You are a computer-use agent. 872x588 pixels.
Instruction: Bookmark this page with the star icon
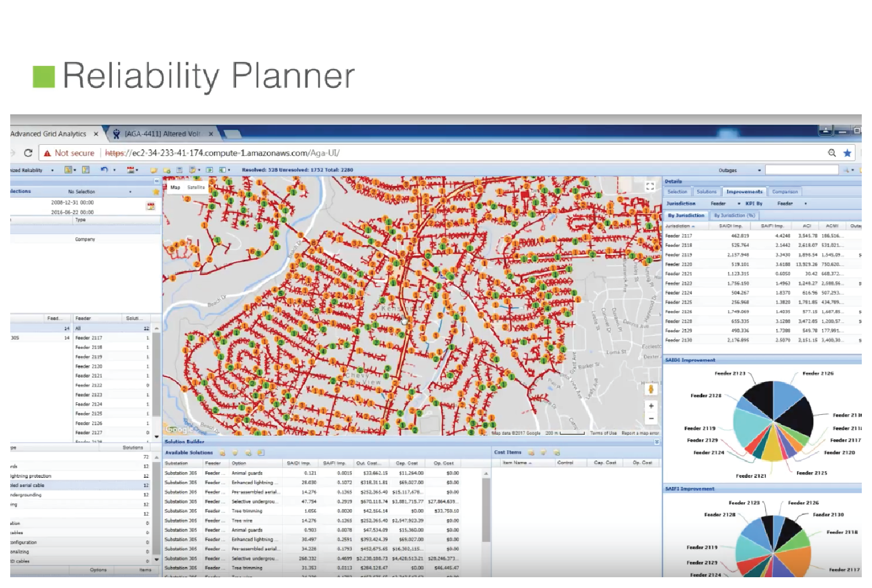tap(847, 153)
